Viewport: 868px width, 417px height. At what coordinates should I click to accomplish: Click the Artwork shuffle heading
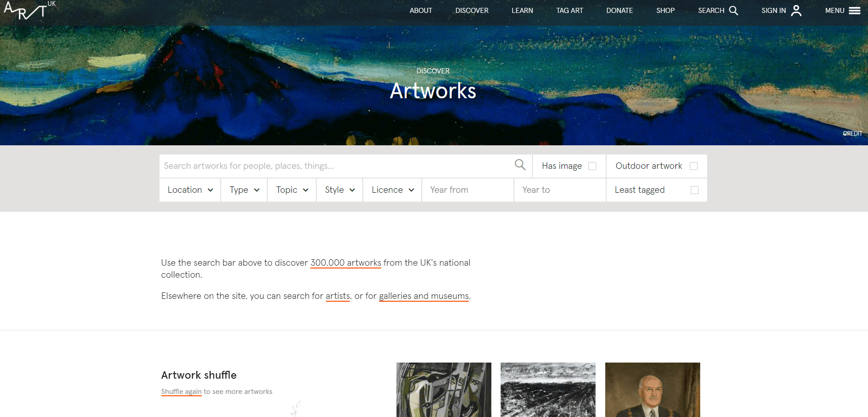point(199,375)
